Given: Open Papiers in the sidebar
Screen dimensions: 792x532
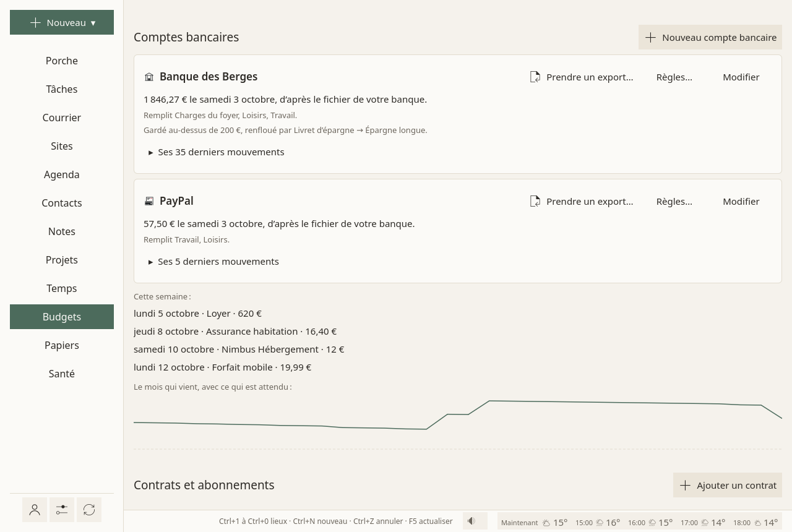Looking at the screenshot, I should coord(62,345).
